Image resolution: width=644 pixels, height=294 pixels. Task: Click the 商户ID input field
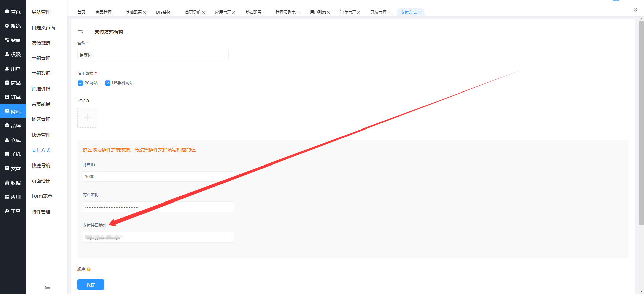(x=158, y=177)
